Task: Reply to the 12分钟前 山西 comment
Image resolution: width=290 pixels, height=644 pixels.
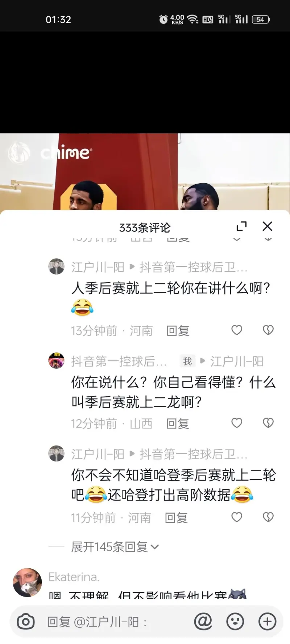Action: (178, 423)
